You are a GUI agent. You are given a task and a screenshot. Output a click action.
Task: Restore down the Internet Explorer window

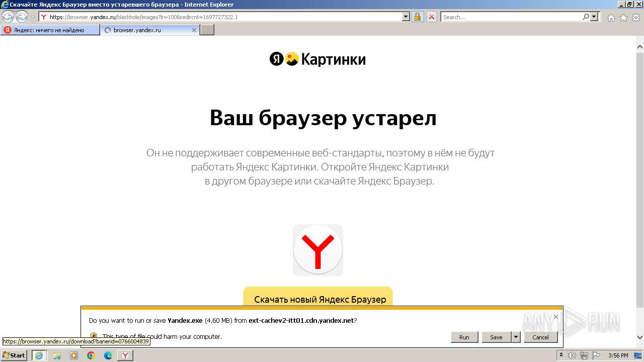click(x=629, y=4)
